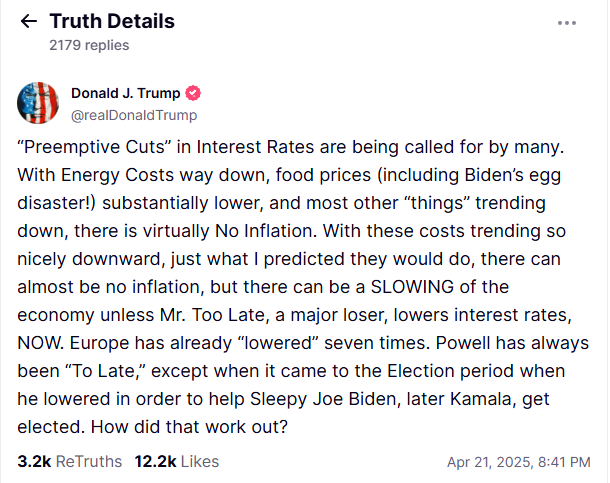Select the word SLOWING in the post
This screenshot has width=610, height=483.
coord(412,287)
